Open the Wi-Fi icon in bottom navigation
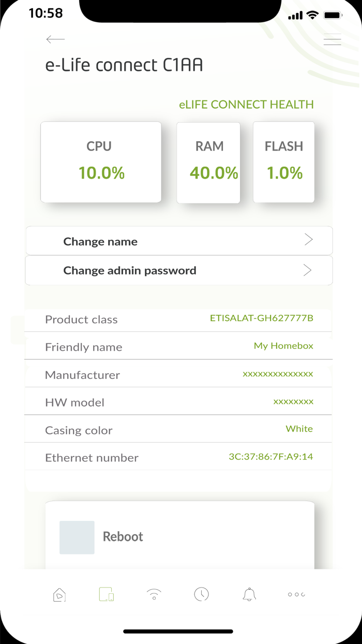Viewport: 362px width, 644px height. [x=154, y=594]
